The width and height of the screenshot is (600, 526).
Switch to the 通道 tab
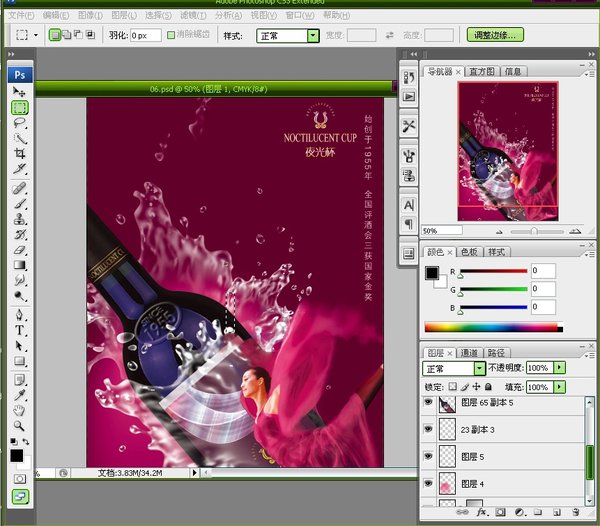469,353
